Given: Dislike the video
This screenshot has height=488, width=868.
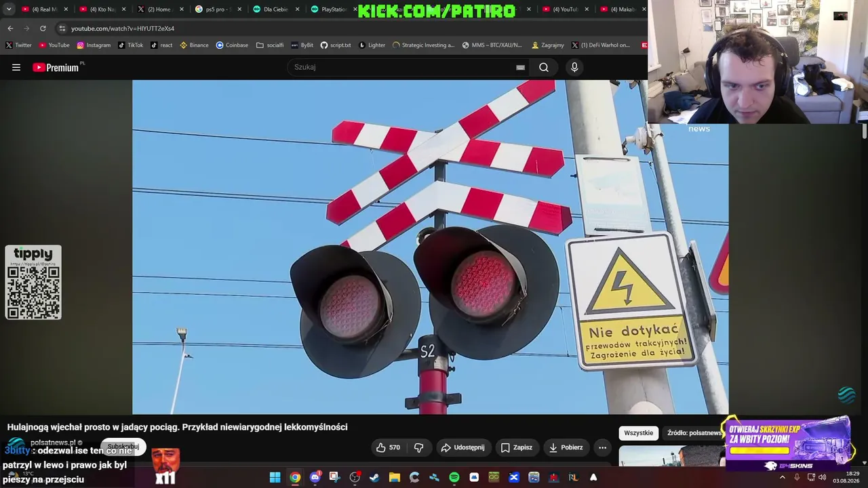Looking at the screenshot, I should [419, 447].
